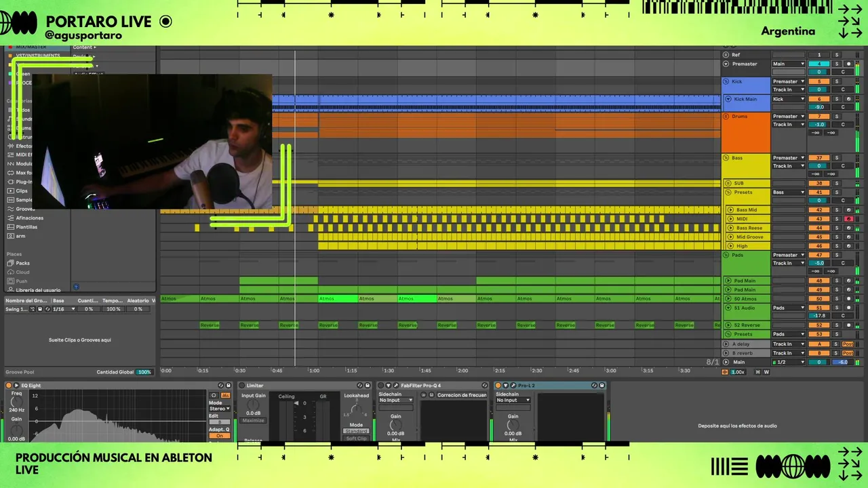The image size is (868, 488).
Task: Fold the EQ Eight device
Action: coord(16,386)
